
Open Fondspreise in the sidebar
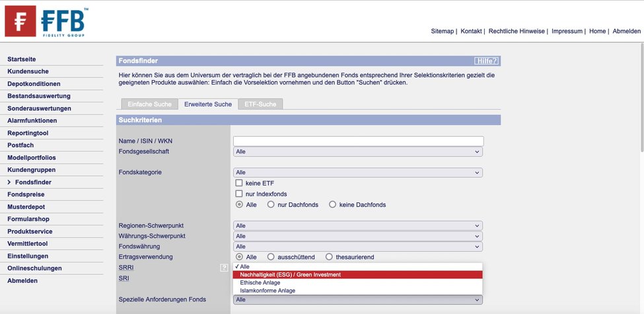pos(26,194)
